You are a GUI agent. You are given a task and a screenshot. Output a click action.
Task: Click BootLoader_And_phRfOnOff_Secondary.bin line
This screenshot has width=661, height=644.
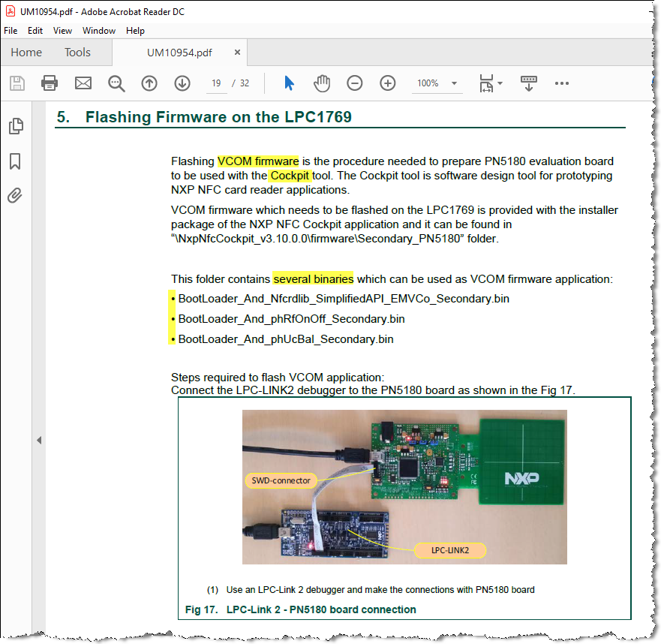(291, 319)
